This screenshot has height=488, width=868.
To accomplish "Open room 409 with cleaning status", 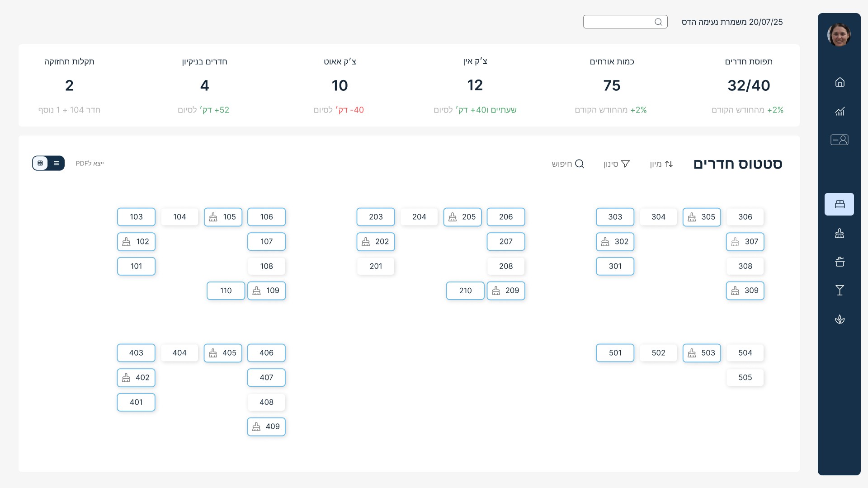I will (266, 427).
